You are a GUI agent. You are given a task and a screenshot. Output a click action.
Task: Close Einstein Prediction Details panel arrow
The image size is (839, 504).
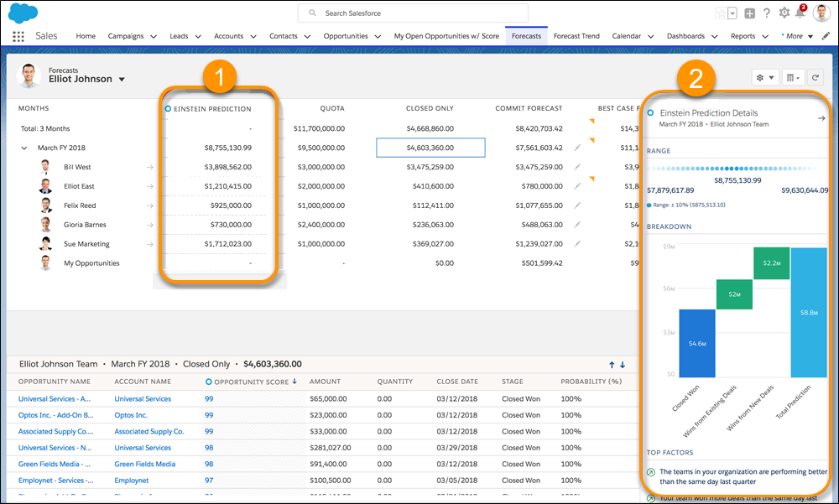(x=821, y=118)
